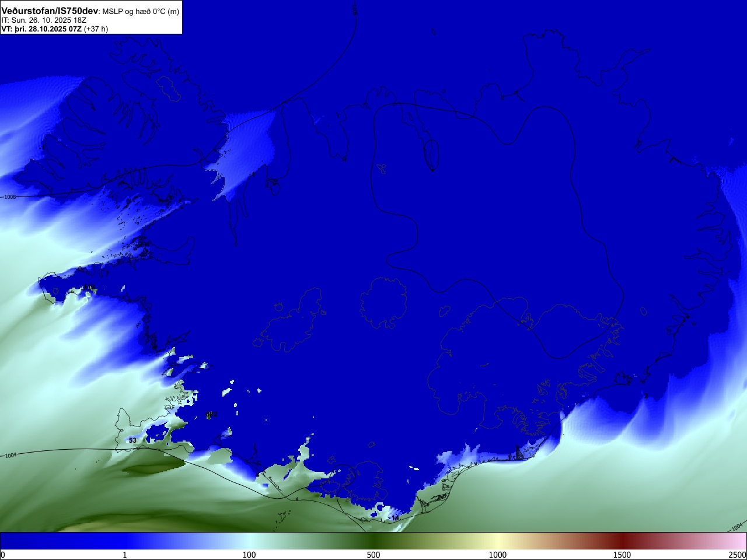
Task: Pick the dark red colorbar segment above 1500
Action: (622, 541)
